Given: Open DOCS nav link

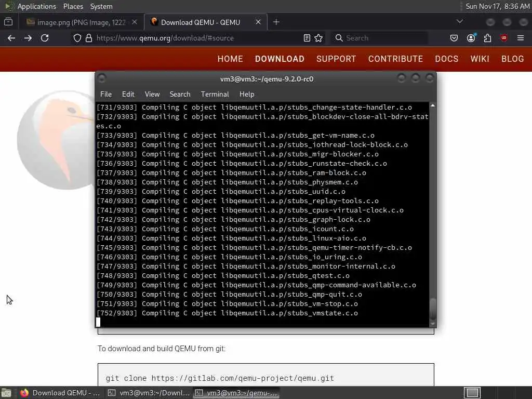Looking at the screenshot, I should pos(446,59).
